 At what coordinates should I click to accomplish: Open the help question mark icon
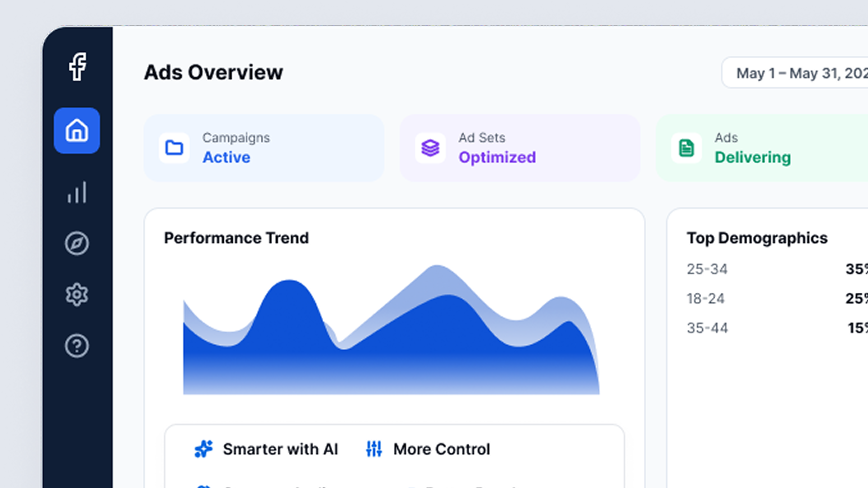[77, 346]
